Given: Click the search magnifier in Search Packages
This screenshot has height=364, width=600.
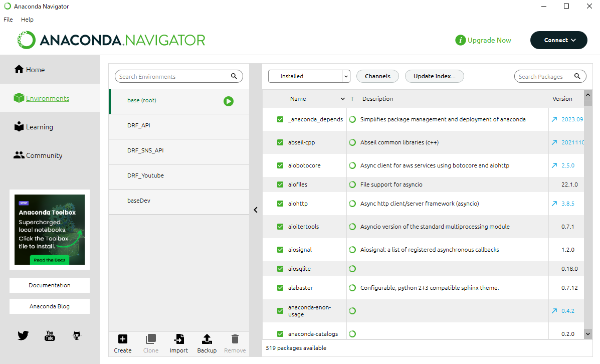Looking at the screenshot, I should (x=577, y=76).
